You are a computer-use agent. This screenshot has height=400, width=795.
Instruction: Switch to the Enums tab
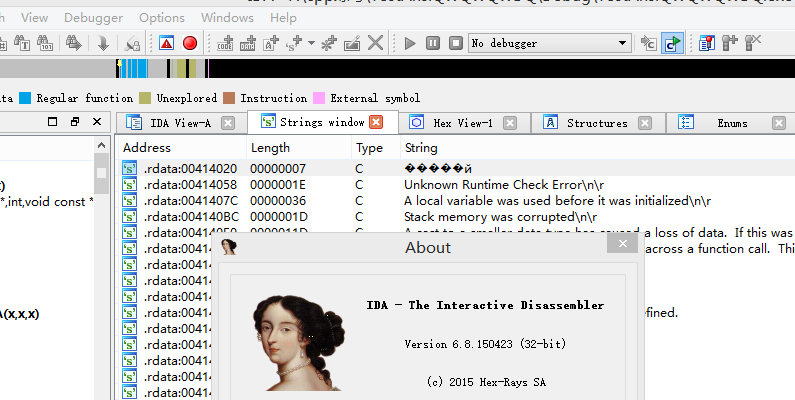[732, 123]
